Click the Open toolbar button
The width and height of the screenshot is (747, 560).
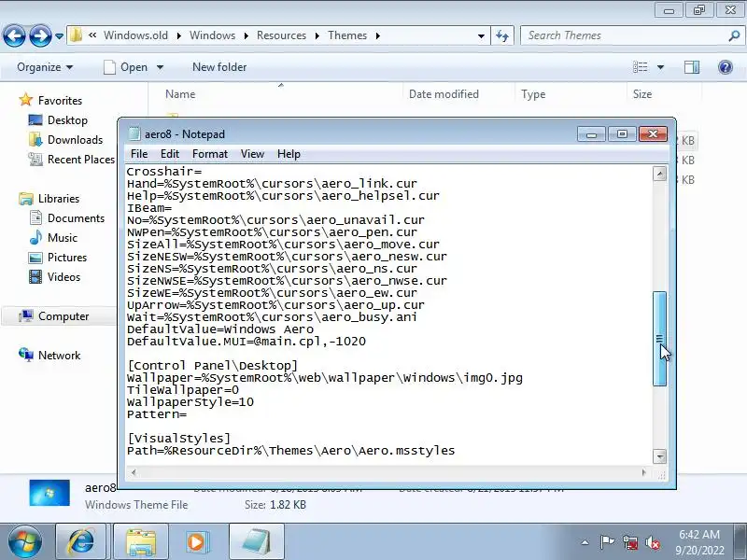click(x=126, y=67)
